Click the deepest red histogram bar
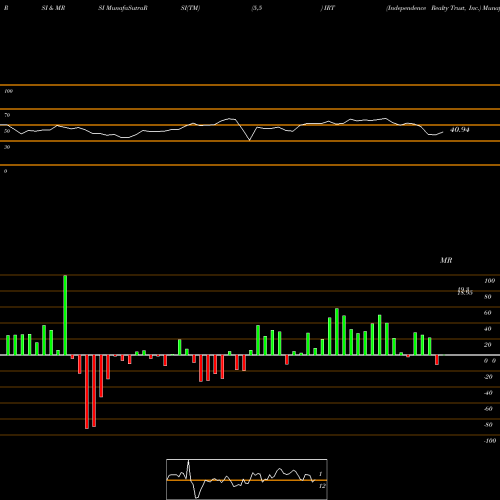The image size is (500, 500). [87, 392]
